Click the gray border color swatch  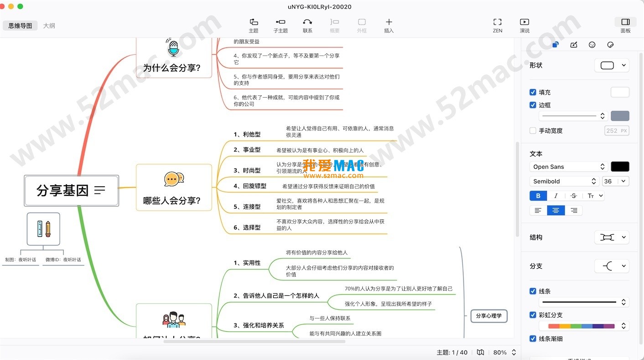[x=620, y=116]
